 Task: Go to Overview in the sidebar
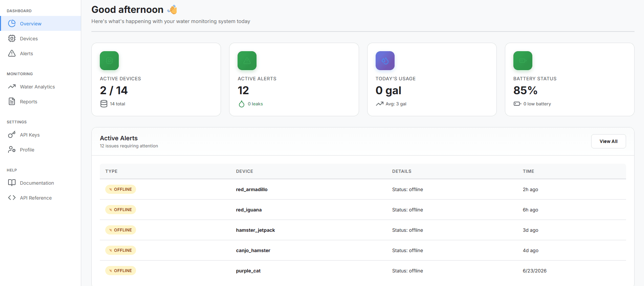pos(41,23)
